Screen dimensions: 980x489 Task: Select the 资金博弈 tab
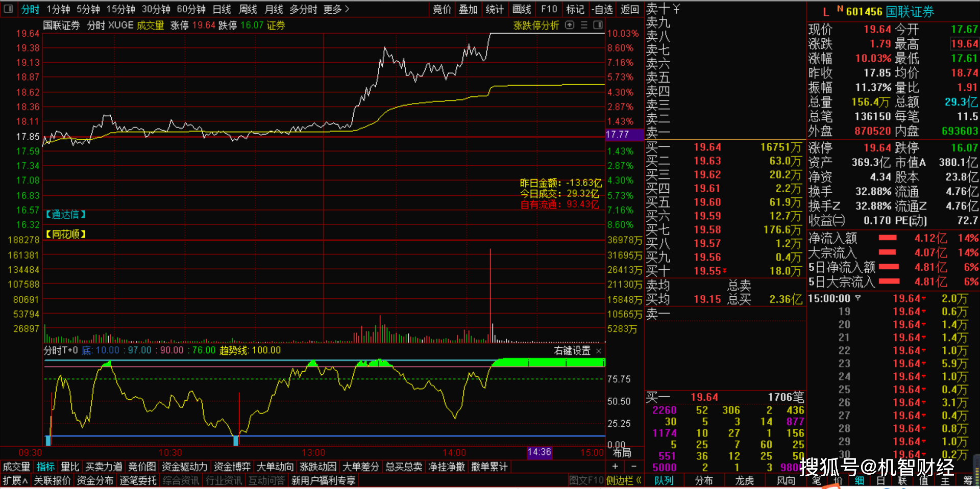(232, 467)
